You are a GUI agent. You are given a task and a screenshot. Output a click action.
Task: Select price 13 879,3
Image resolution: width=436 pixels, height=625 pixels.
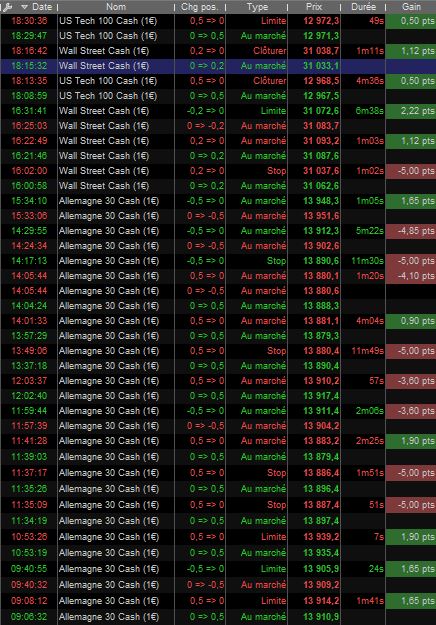(321, 336)
